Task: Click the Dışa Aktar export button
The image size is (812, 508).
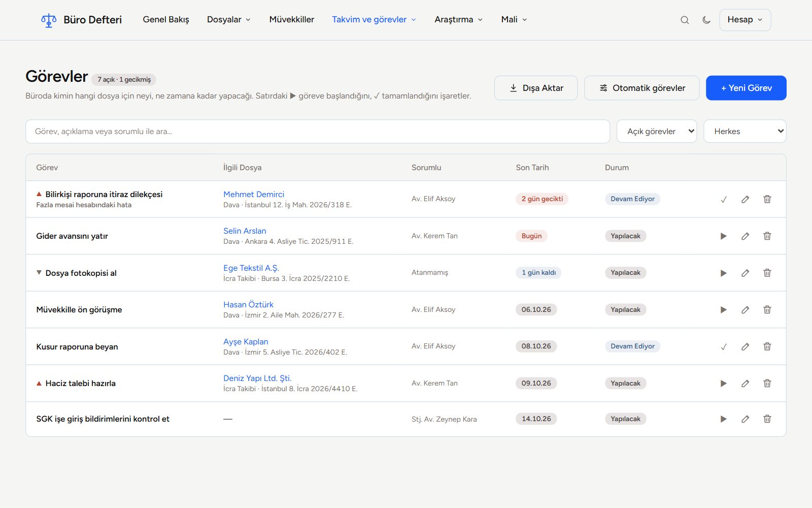Action: pos(536,88)
